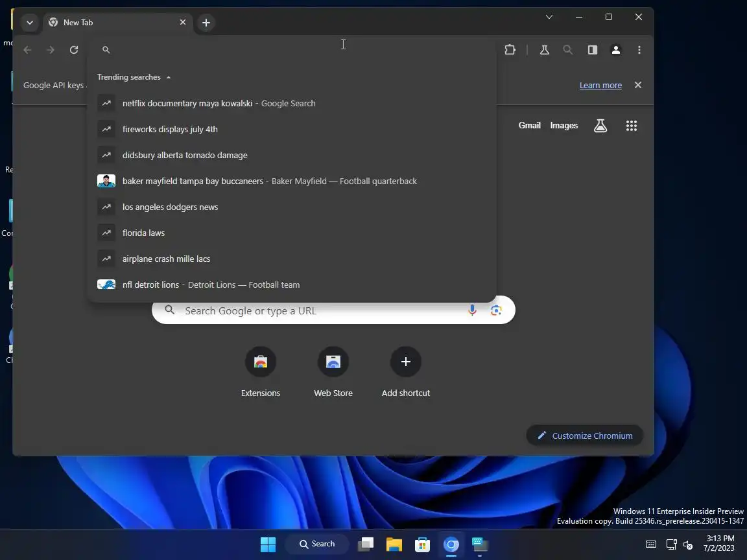
Task: Open the Windows Start menu
Action: [268, 544]
